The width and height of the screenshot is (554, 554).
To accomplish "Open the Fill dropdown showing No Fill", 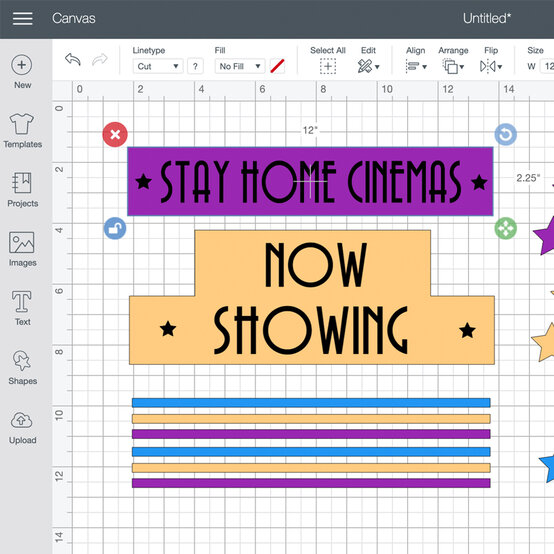I will (x=240, y=66).
